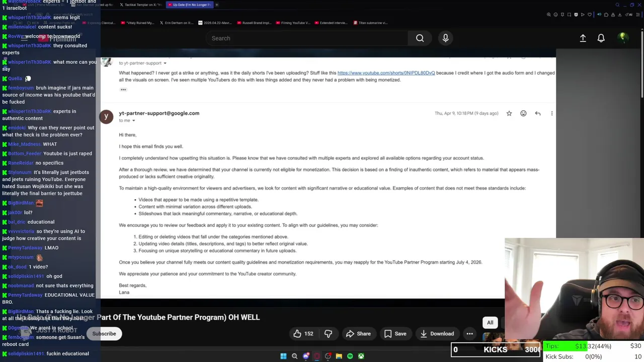Click the tab search magnifier icon at the top right
644x362 pixels.
(617, 5)
